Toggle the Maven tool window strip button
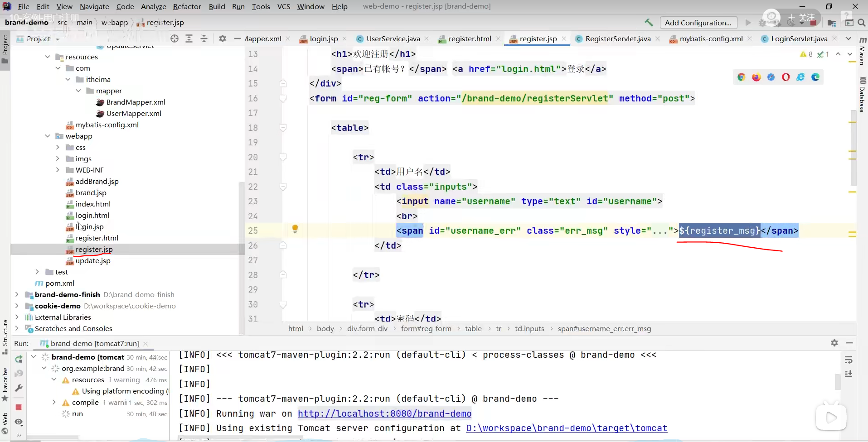This screenshot has width=868, height=442. pyautogui.click(x=863, y=51)
